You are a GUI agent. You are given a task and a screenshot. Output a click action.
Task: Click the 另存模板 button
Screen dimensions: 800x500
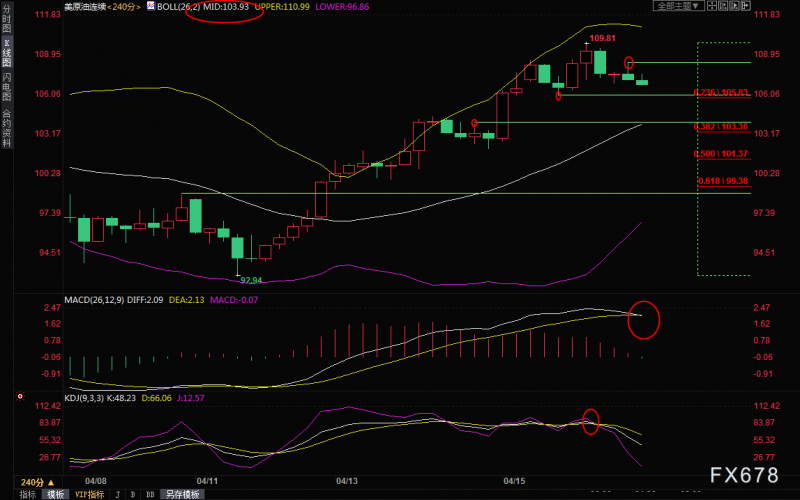pos(182,494)
